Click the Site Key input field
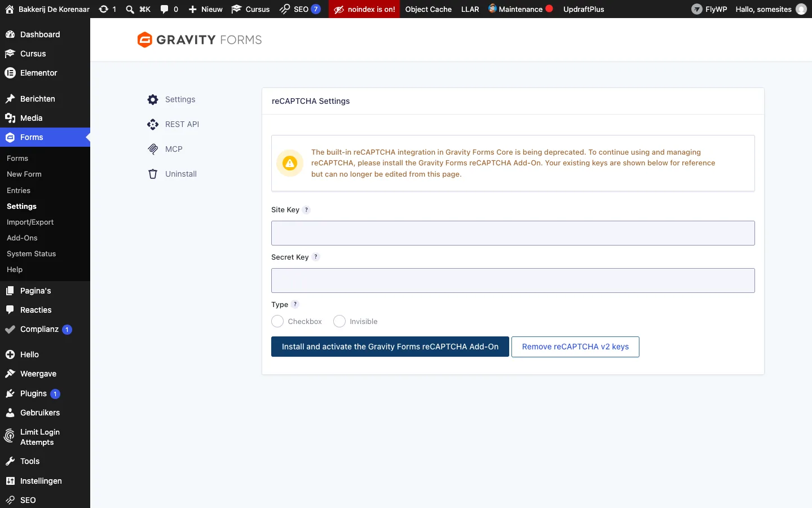Screen dimensions: 812x508 513,233
